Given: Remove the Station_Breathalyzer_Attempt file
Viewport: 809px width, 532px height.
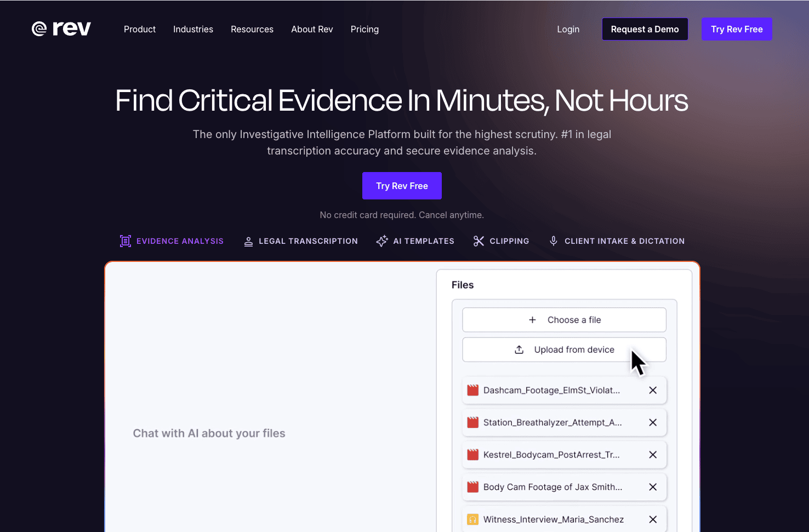Looking at the screenshot, I should (x=653, y=422).
